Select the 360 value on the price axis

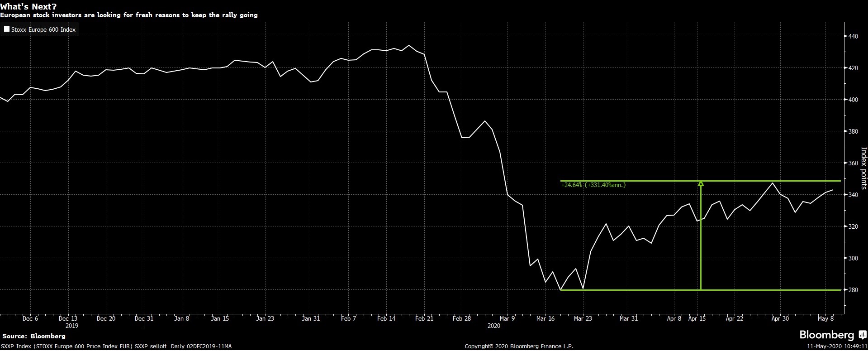point(853,163)
